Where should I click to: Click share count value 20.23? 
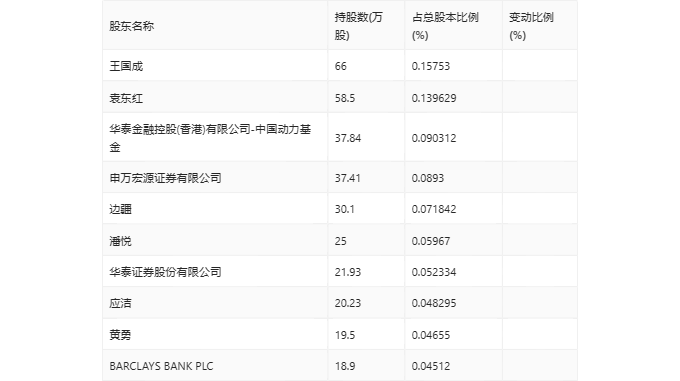pos(347,303)
